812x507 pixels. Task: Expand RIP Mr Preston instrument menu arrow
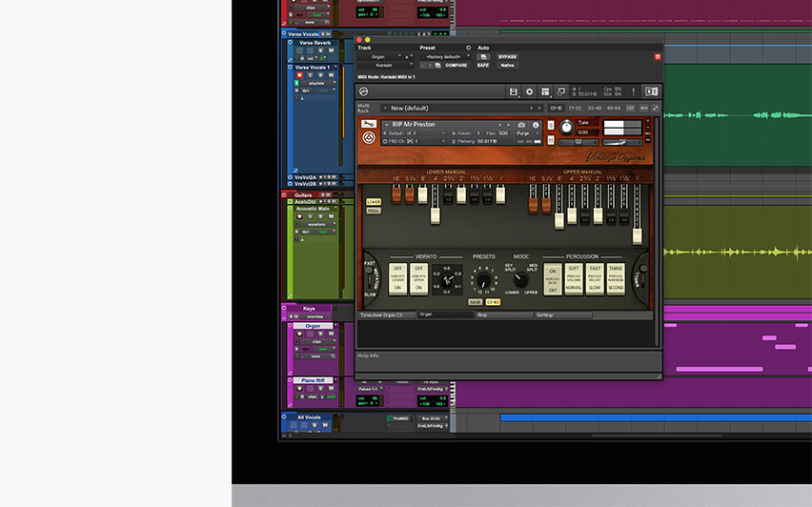pos(386,125)
